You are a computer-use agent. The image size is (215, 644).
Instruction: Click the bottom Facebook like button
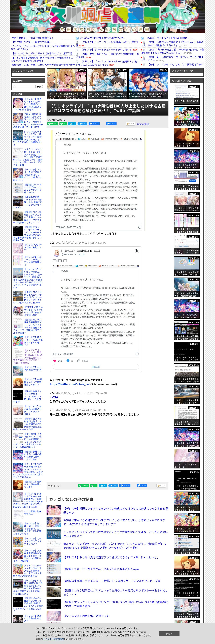click(x=142, y=486)
